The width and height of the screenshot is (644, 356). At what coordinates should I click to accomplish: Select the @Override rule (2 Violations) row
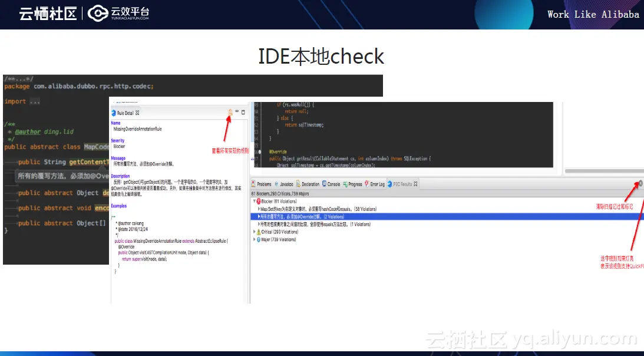coord(447,216)
